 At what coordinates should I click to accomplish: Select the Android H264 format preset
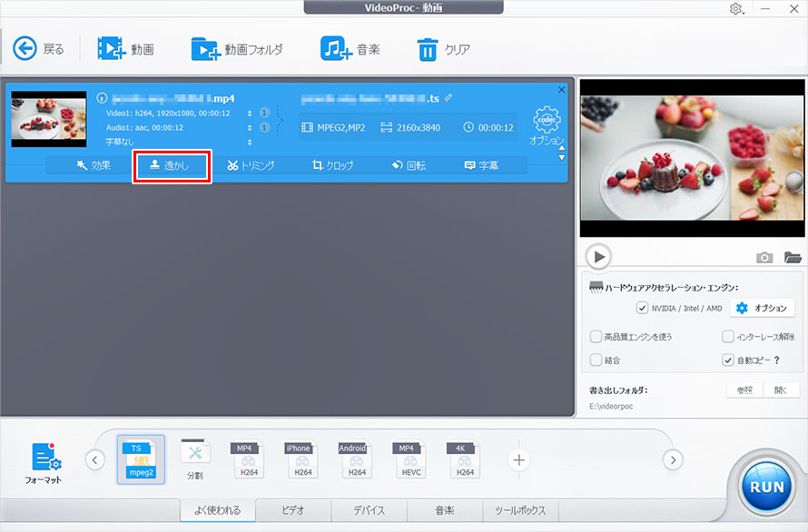pos(357,459)
